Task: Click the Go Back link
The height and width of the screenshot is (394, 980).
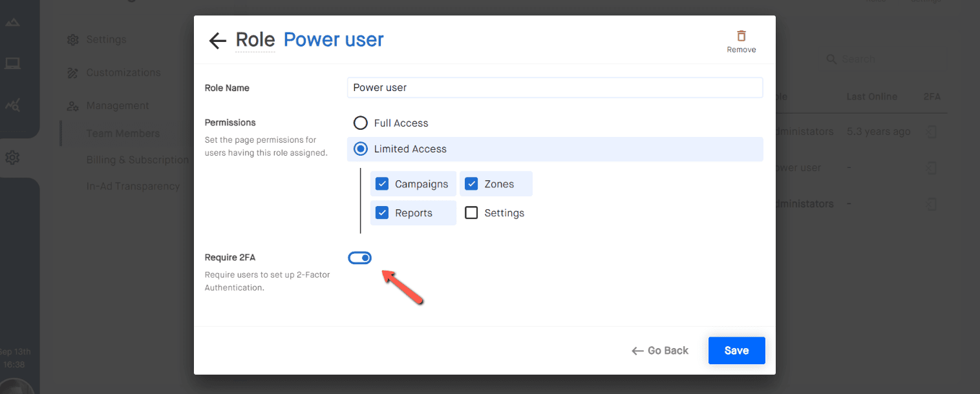Action: click(660, 351)
